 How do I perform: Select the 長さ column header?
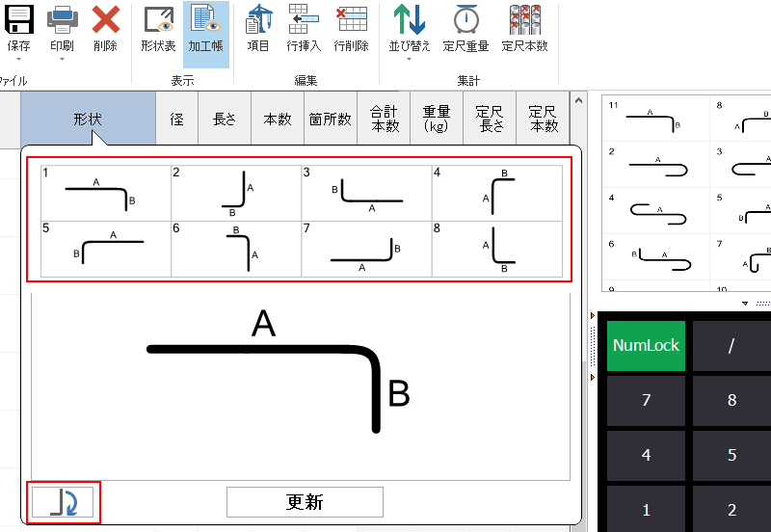click(x=224, y=120)
